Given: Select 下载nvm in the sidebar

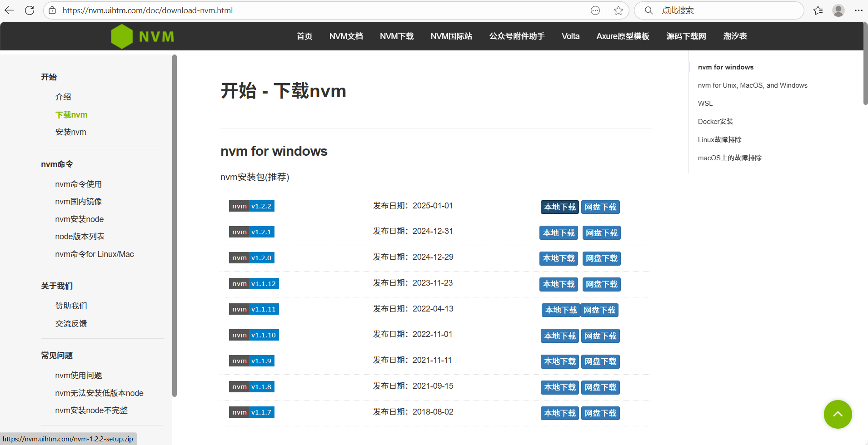Looking at the screenshot, I should (71, 115).
